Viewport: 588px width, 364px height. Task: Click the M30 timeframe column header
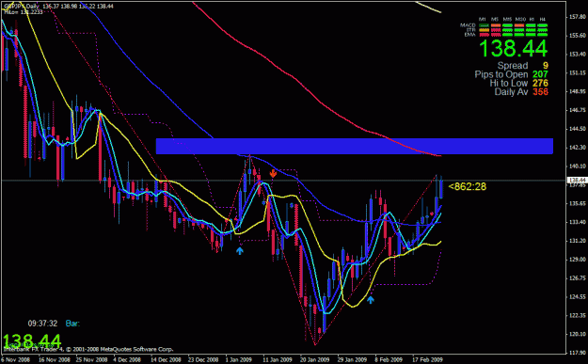tap(520, 19)
